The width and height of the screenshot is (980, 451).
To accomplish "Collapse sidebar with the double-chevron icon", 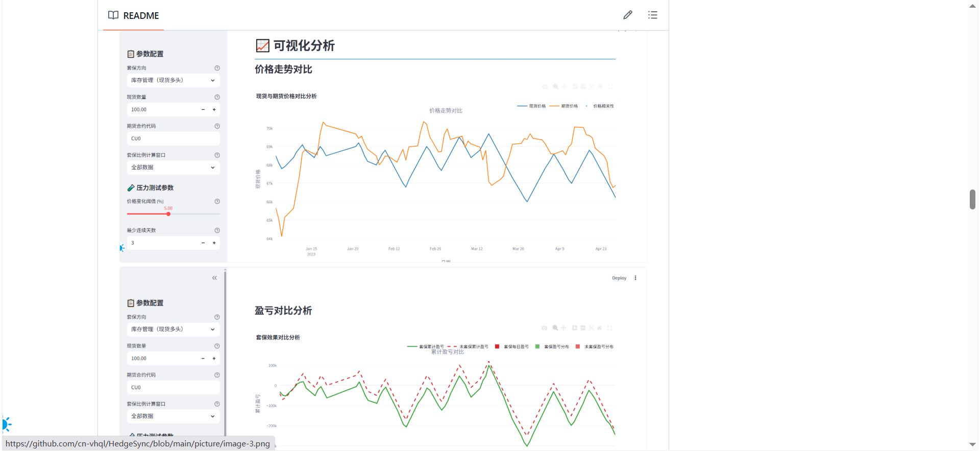I will pos(214,278).
